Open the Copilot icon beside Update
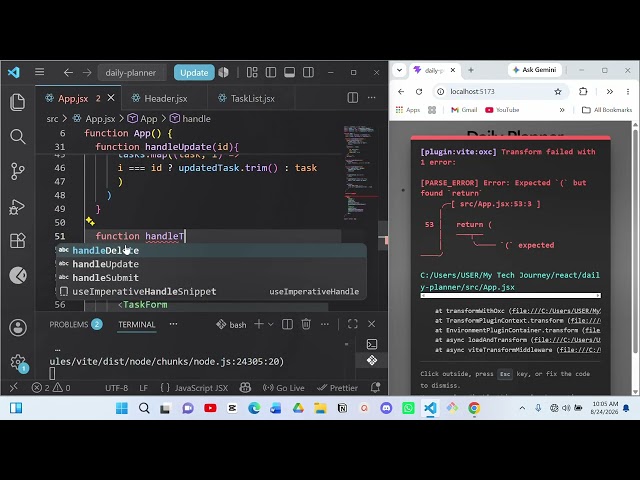This screenshot has width=640, height=480. (224, 72)
